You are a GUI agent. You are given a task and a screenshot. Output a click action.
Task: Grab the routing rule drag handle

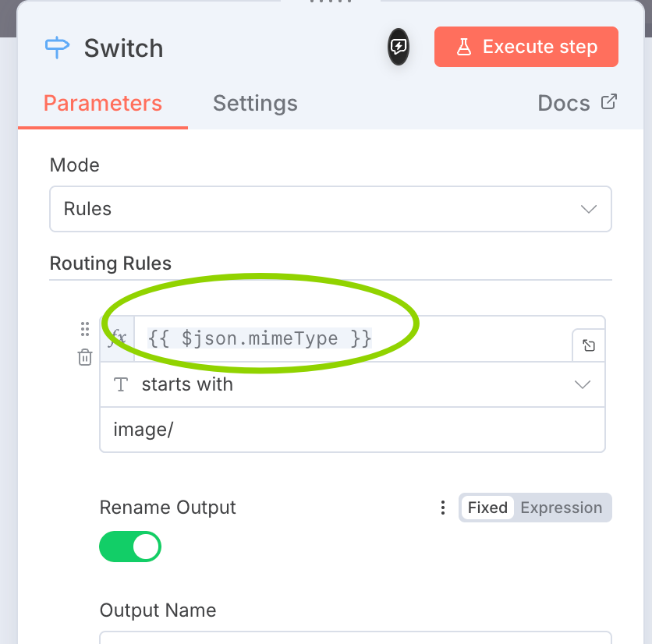pos(85,329)
